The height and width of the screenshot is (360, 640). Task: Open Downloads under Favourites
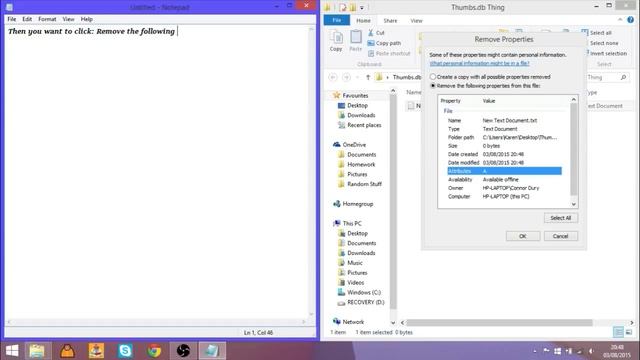(x=361, y=115)
